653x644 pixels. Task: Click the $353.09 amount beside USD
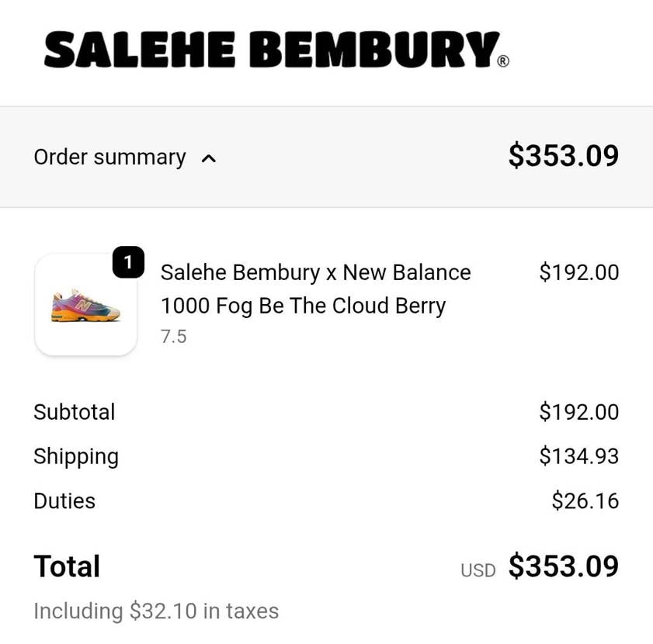563,566
